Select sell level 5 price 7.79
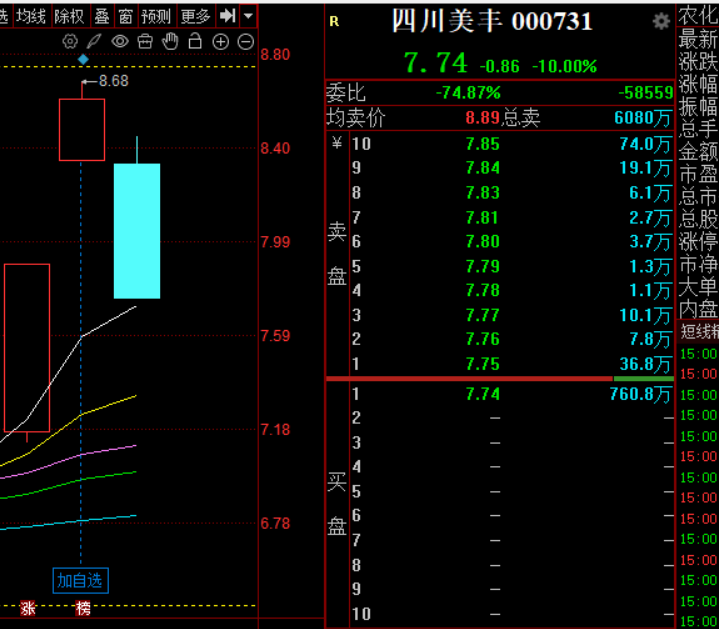The width and height of the screenshot is (719, 629). pyautogui.click(x=482, y=266)
